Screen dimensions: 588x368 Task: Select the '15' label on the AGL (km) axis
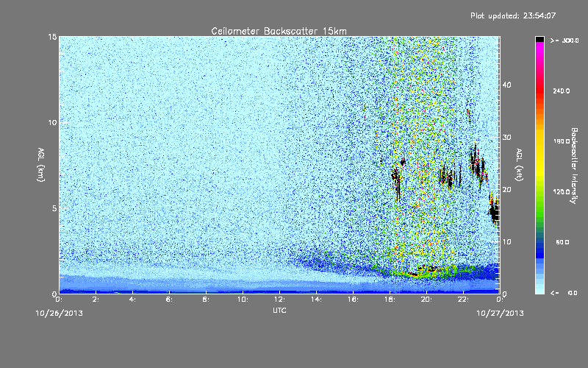tap(52, 37)
